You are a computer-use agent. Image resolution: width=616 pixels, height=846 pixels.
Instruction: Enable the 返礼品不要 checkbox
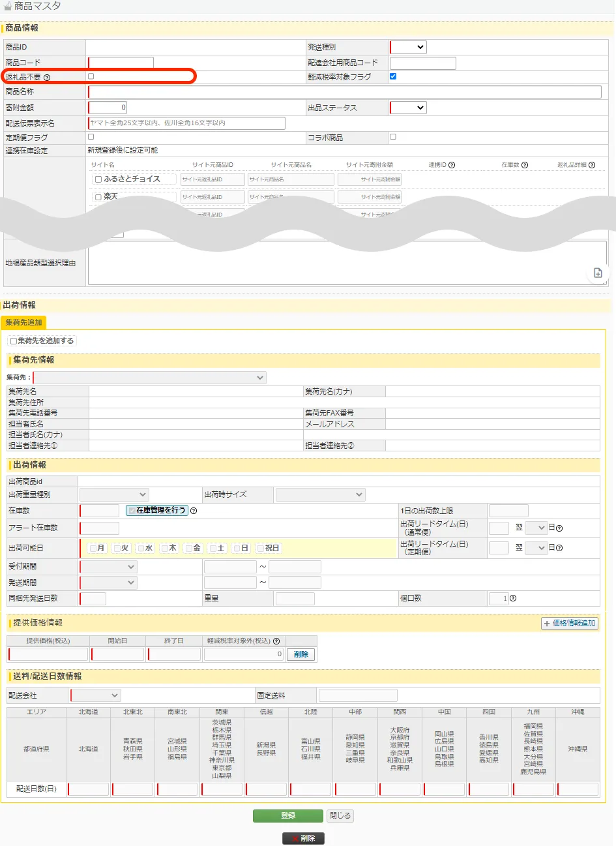point(91,76)
